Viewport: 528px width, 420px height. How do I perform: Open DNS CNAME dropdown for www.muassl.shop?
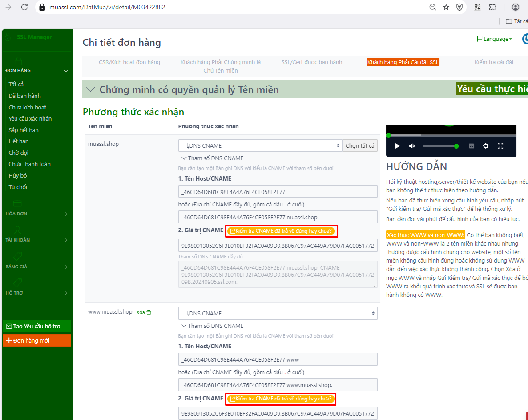278,313
